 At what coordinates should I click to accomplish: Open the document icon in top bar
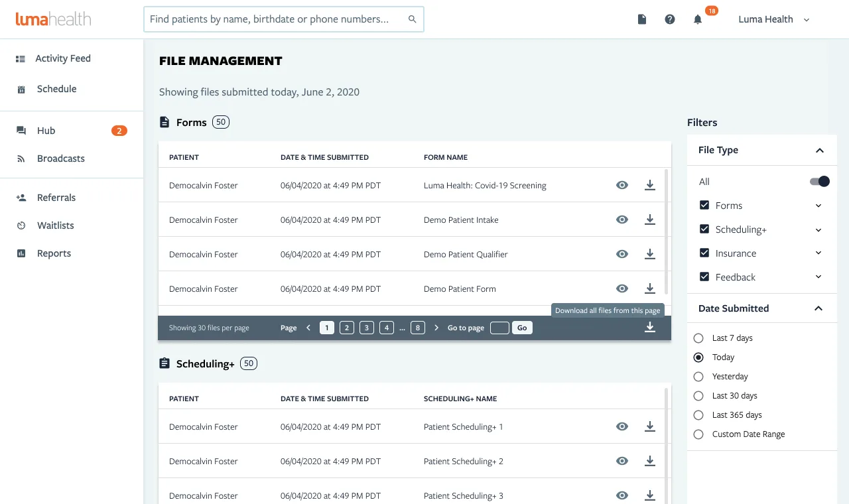click(642, 20)
